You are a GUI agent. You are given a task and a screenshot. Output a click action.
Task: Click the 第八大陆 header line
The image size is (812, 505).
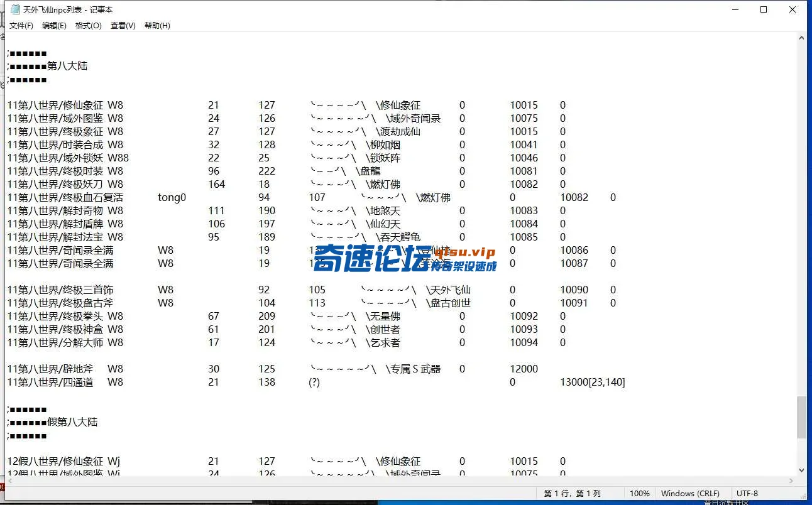click(x=48, y=66)
